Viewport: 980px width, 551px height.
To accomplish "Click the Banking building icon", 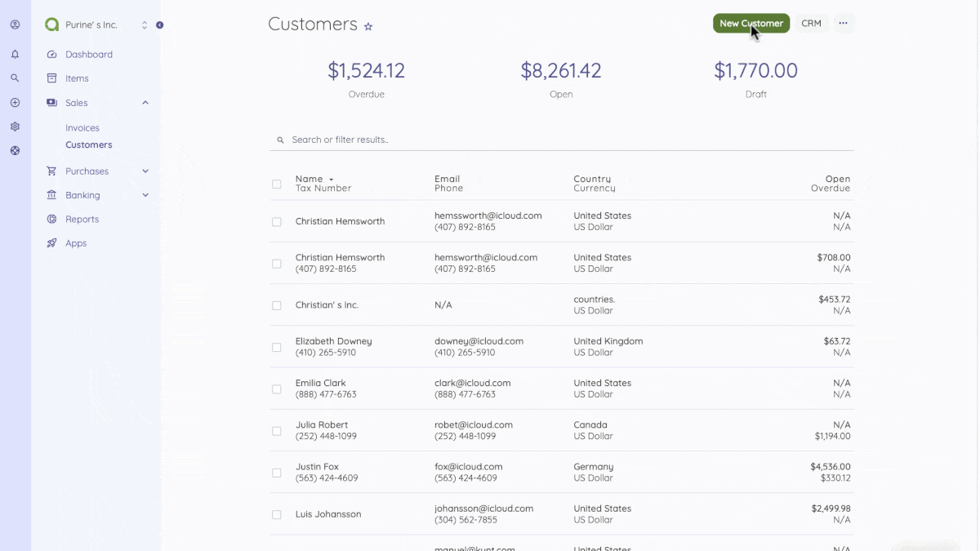I will pos(52,195).
